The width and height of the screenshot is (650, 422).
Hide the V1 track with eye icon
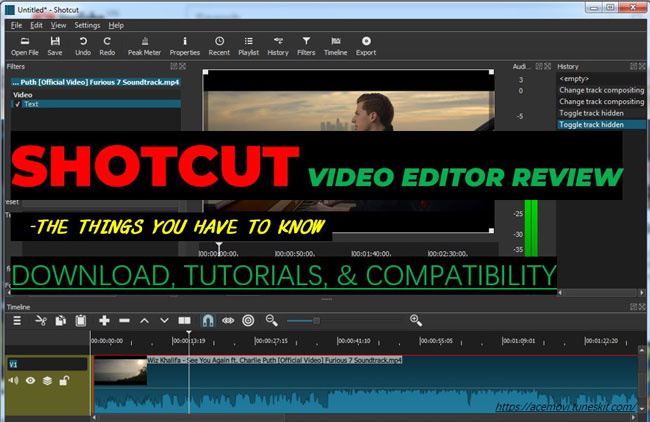pos(30,380)
